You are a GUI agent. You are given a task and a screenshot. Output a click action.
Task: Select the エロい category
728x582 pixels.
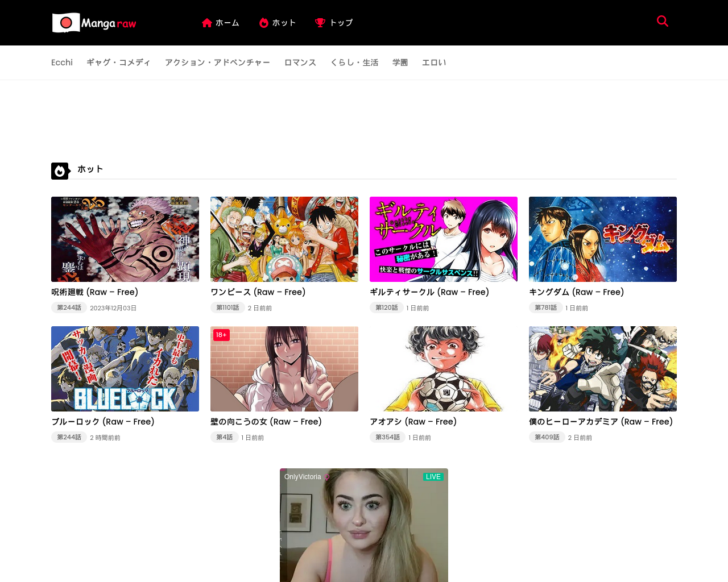[x=434, y=63]
